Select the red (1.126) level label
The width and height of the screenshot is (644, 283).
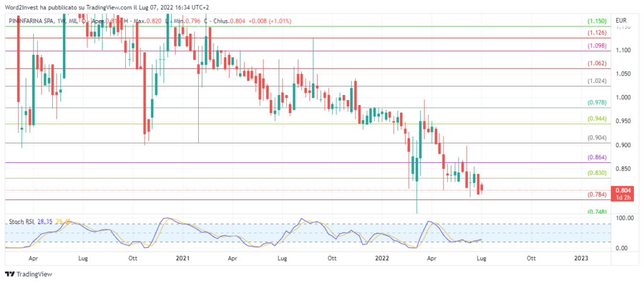(x=596, y=33)
